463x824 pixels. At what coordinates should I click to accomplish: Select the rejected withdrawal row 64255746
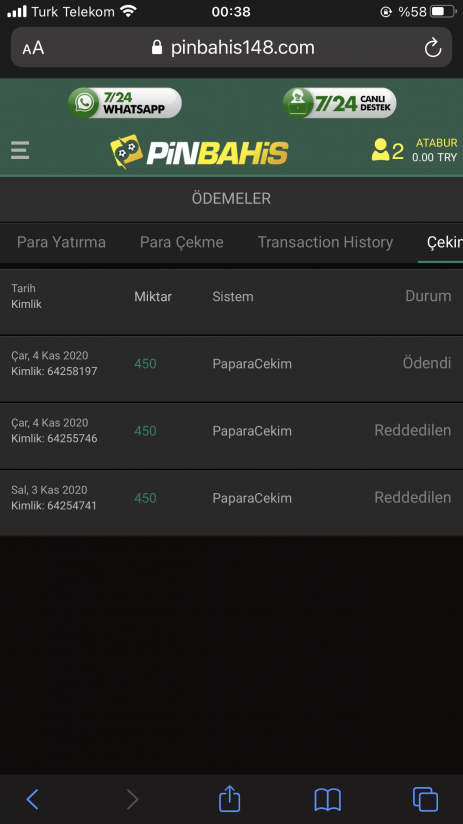231,436
